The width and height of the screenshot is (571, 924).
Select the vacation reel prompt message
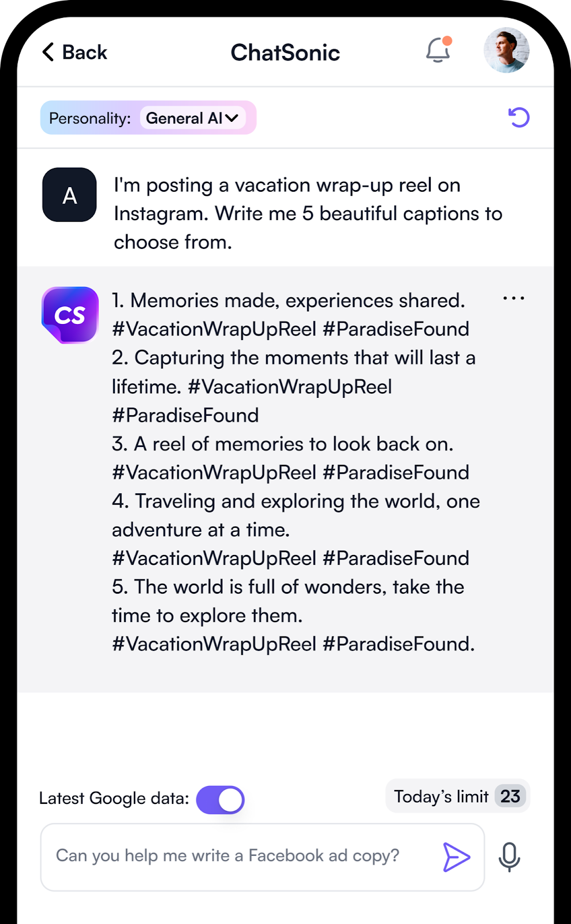[308, 213]
